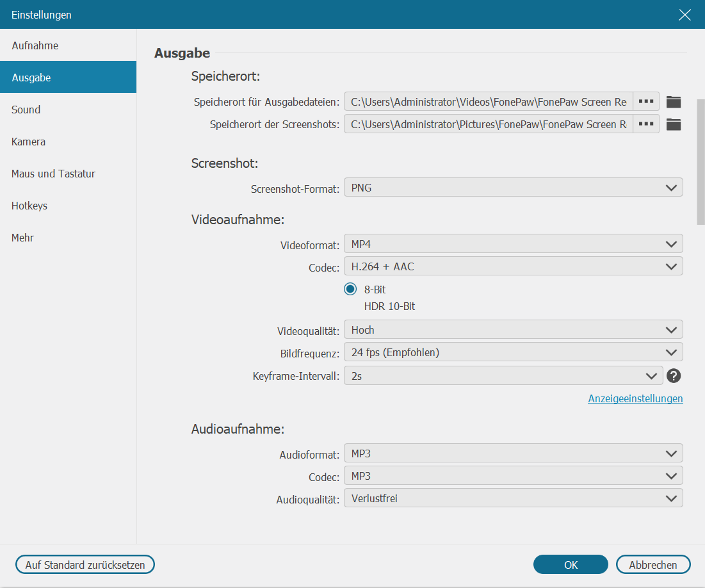Image resolution: width=705 pixels, height=588 pixels.
Task: Close the Einstellungen window with X
Action: click(685, 15)
